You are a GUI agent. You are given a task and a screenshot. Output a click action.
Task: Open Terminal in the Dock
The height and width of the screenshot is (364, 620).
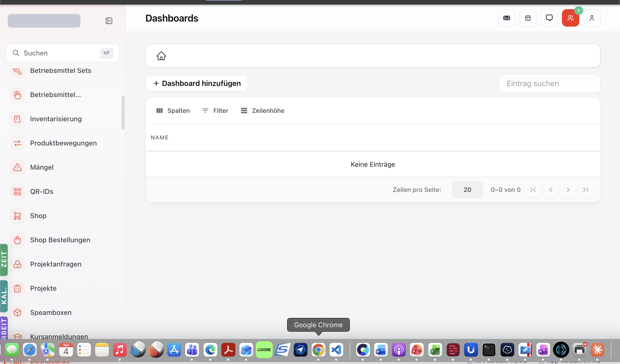pyautogui.click(x=489, y=350)
